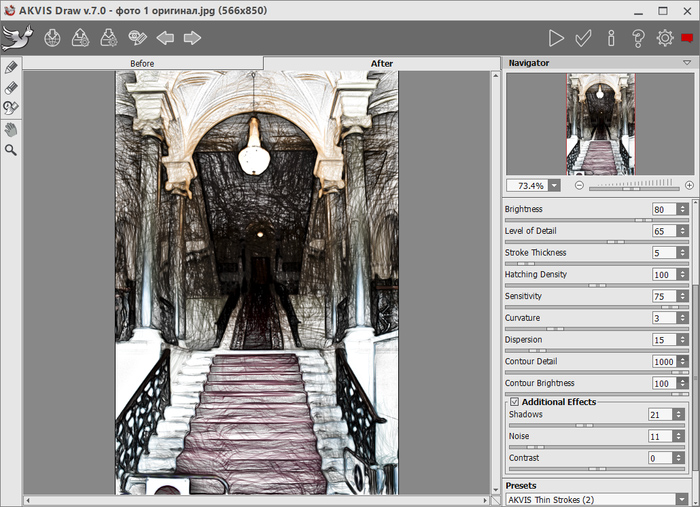The image size is (700, 507).
Task: Toggle guiding lines visibility icon
Action: tap(137, 38)
